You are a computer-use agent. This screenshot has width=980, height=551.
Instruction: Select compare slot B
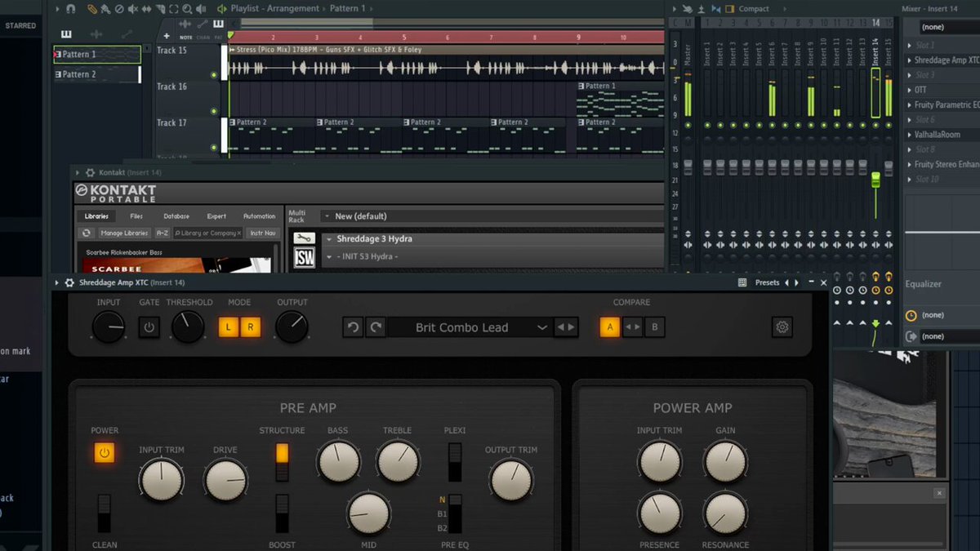654,327
